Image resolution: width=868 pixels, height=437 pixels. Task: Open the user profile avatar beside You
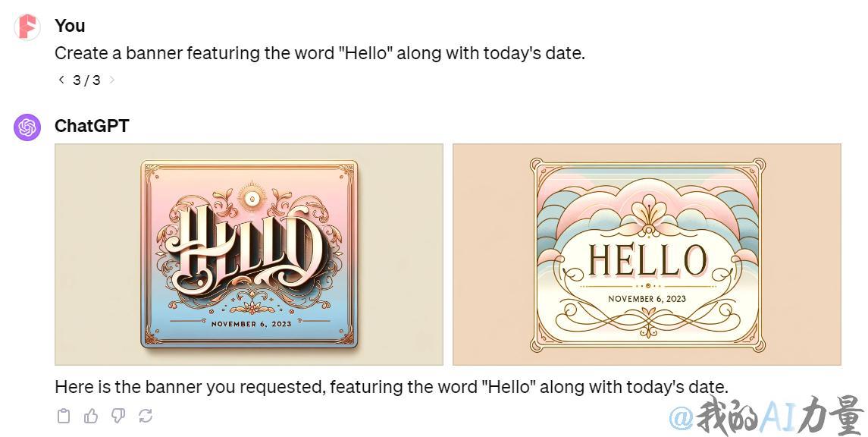tap(27, 27)
